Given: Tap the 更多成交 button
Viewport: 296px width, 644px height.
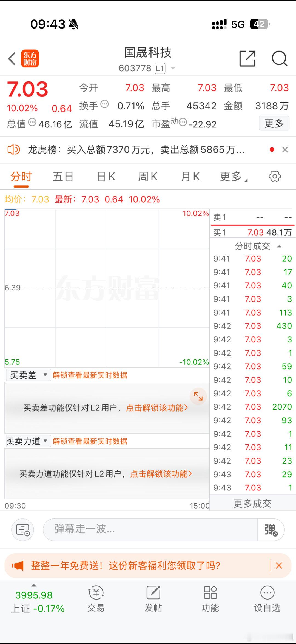Looking at the screenshot, I should pos(252,504).
